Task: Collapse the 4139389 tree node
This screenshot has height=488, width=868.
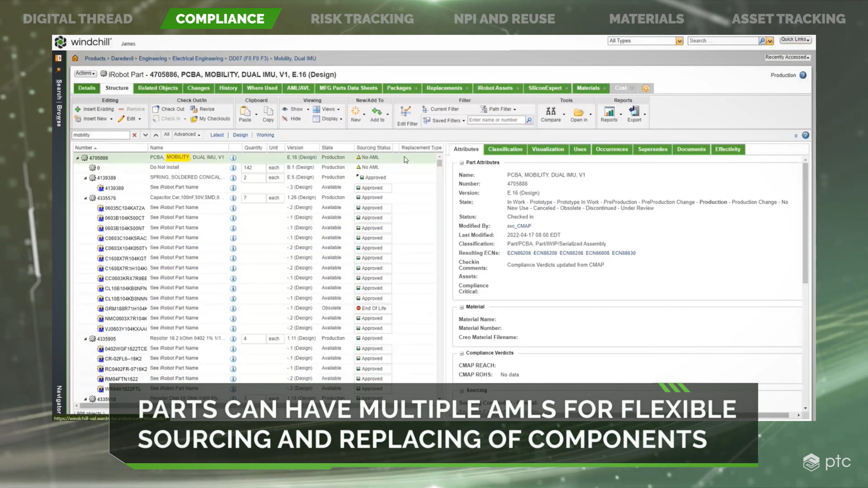Action: (85, 178)
